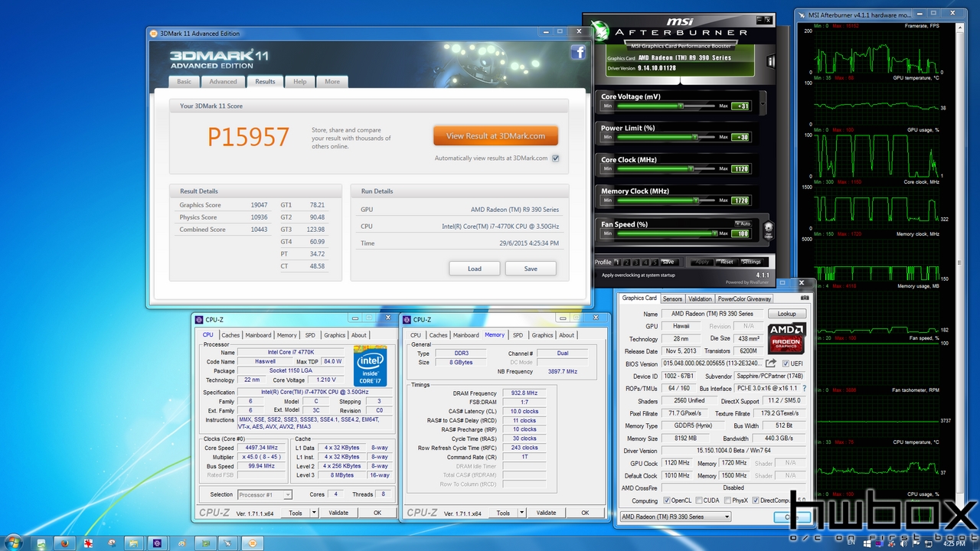This screenshot has width=980, height=551.
Task: Click the GPU-Z BIOS export share icon
Action: tap(772, 364)
